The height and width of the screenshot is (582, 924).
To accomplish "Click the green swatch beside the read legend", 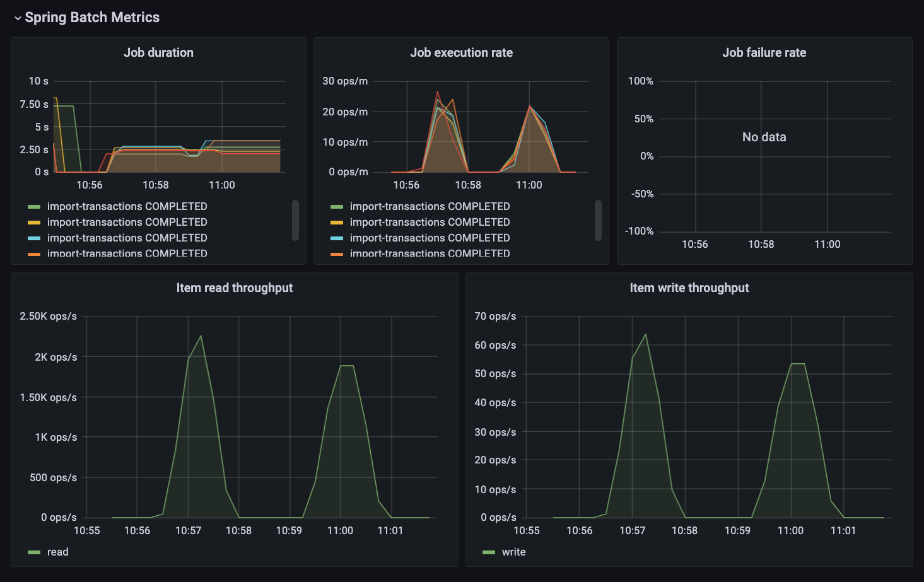I will (34, 552).
